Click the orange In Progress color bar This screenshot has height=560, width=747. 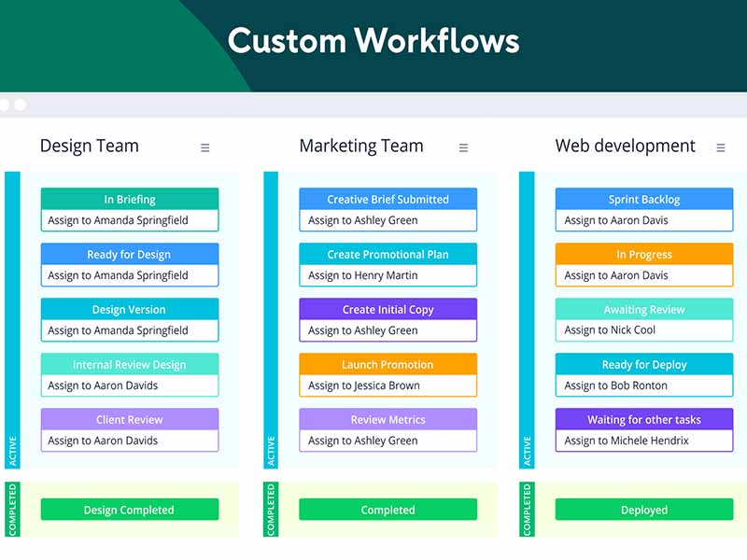tap(644, 254)
